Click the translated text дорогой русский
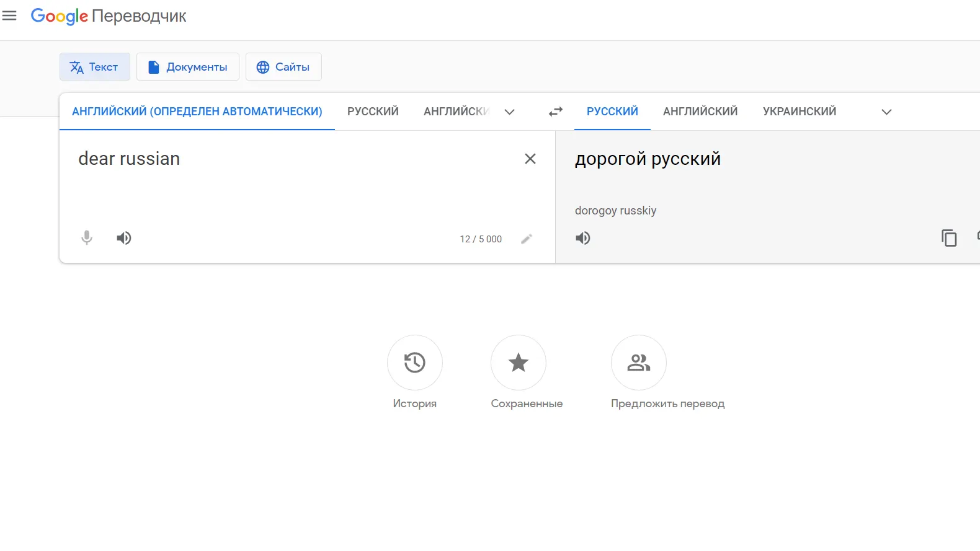The height and width of the screenshot is (551, 980). click(x=648, y=159)
